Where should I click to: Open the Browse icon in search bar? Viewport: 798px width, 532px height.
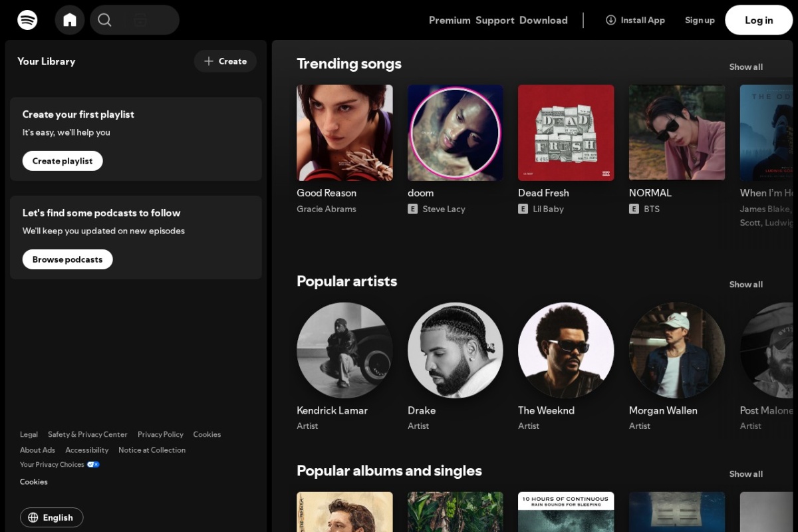pos(140,20)
